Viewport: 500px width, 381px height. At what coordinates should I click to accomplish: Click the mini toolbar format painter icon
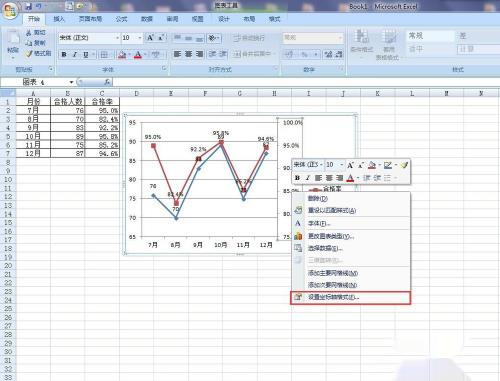(x=404, y=165)
